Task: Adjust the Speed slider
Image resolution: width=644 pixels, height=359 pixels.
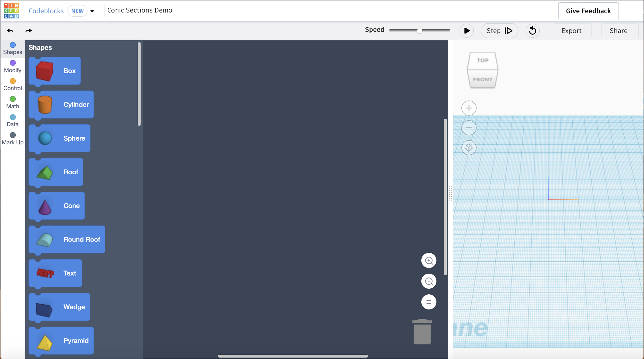Action: (x=419, y=31)
